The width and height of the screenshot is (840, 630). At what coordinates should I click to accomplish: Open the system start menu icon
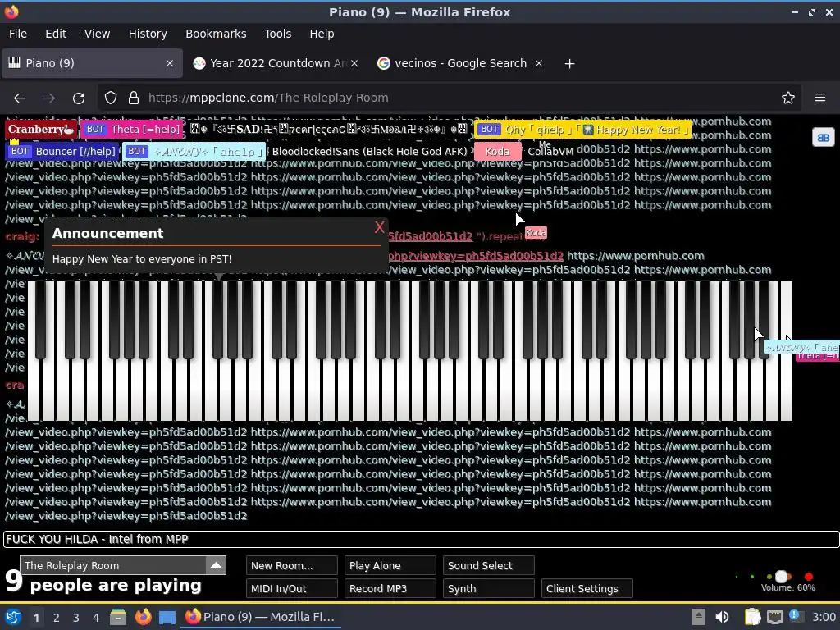click(13, 617)
